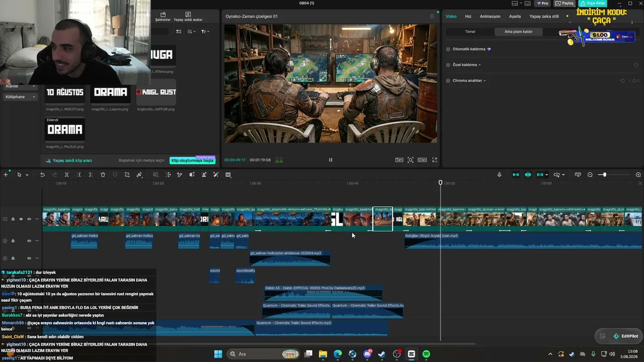Open the player panel hamburger menu
644x362 pixels.
[x=432, y=16]
